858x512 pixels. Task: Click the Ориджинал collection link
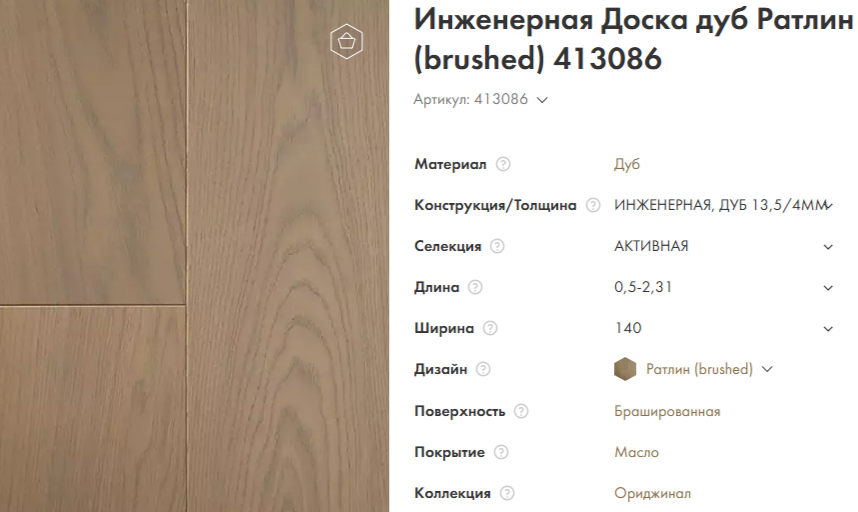click(652, 493)
